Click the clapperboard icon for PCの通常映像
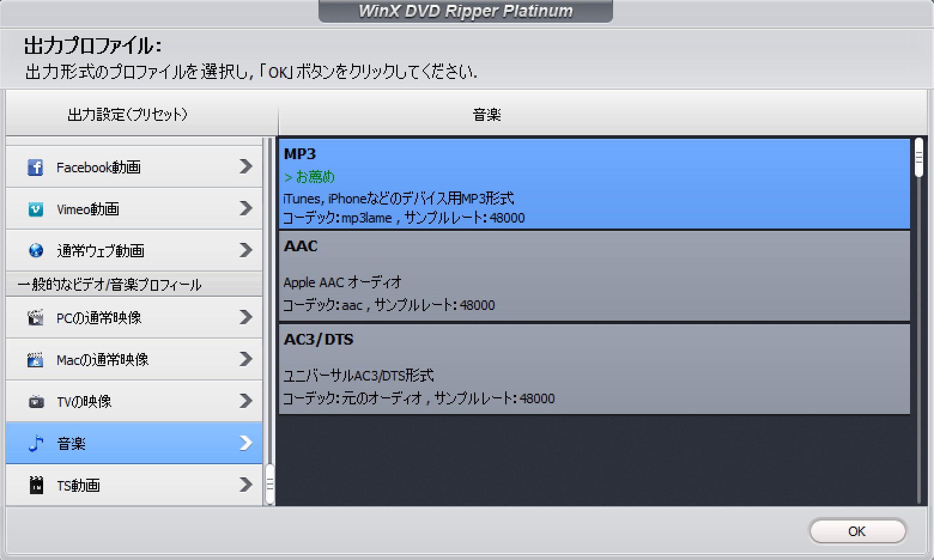934x560 pixels. [x=35, y=317]
